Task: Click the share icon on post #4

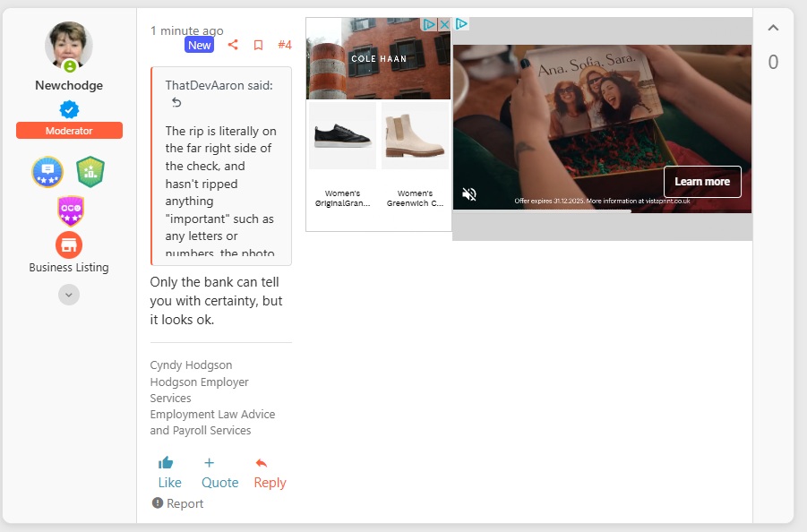Action: [x=233, y=45]
